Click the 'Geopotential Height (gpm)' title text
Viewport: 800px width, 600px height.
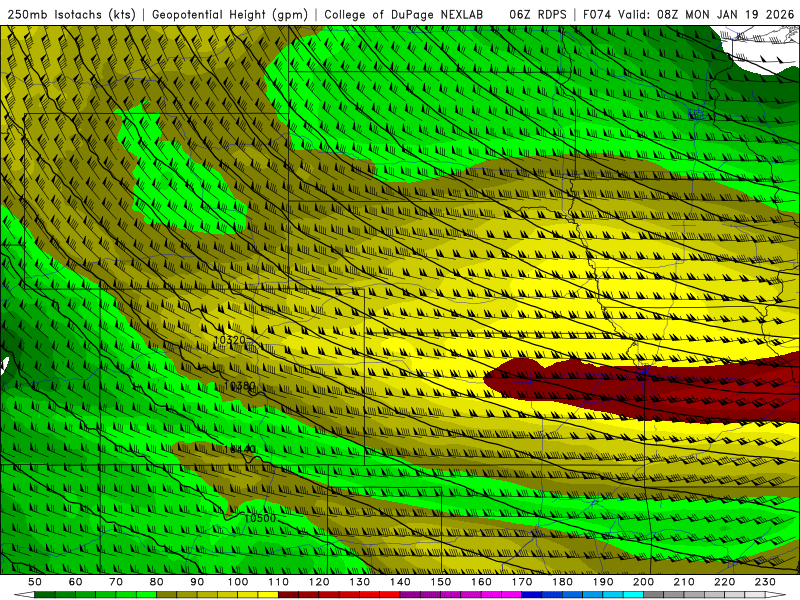click(230, 15)
